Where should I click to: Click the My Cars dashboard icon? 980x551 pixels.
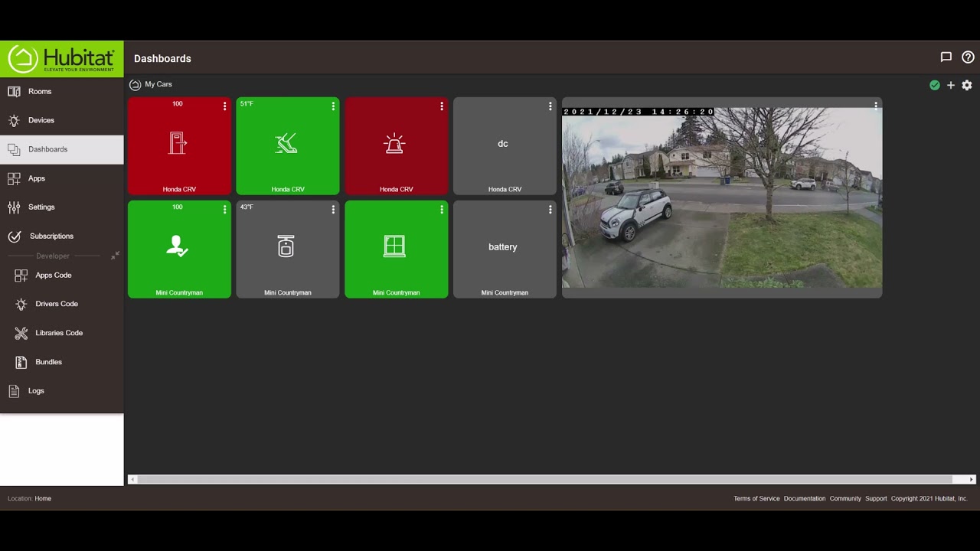pyautogui.click(x=135, y=85)
